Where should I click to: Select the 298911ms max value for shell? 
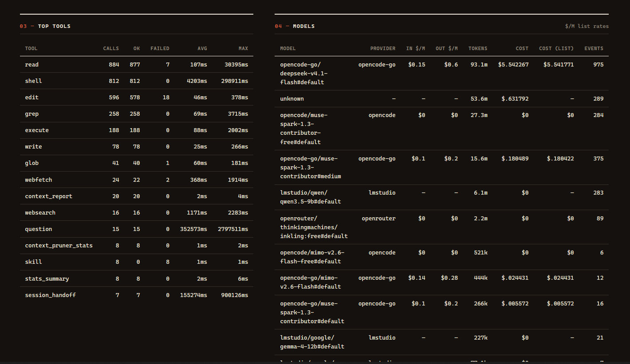[235, 81]
